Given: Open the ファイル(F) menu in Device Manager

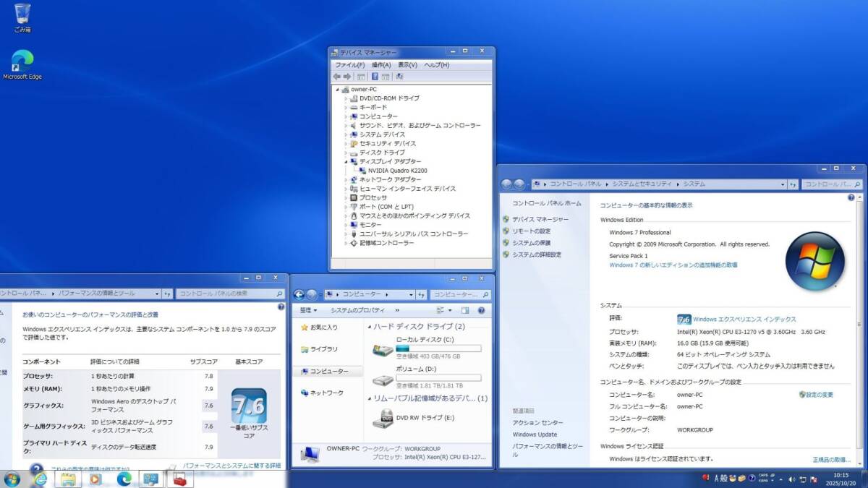Looking at the screenshot, I should [x=349, y=65].
